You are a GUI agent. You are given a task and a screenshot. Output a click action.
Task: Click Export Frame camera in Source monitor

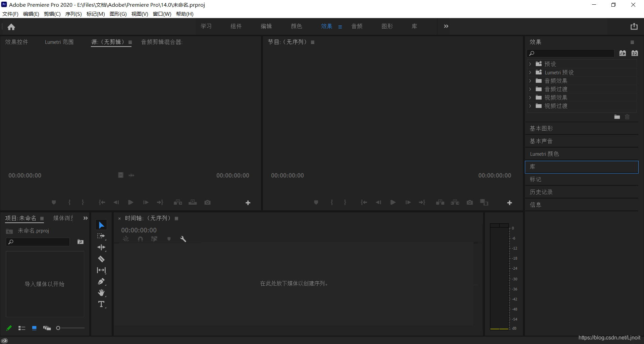pyautogui.click(x=208, y=203)
